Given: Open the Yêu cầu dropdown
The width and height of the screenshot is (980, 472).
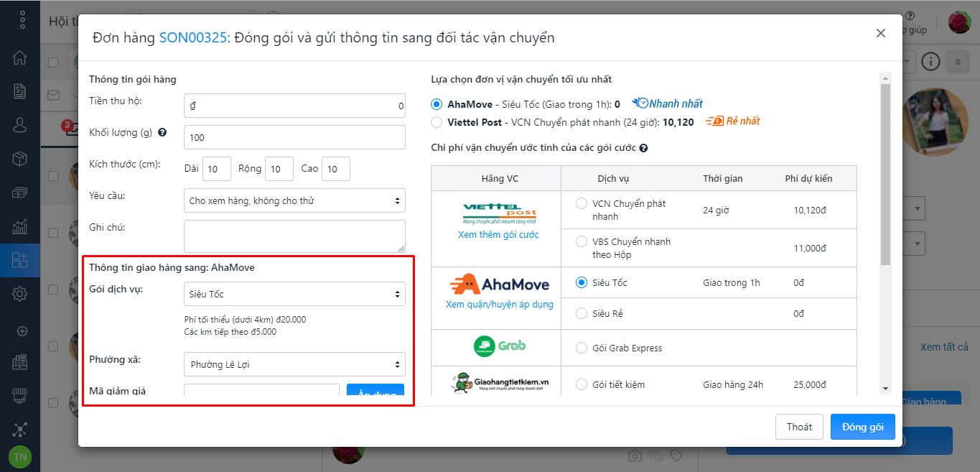Looking at the screenshot, I should [294, 200].
